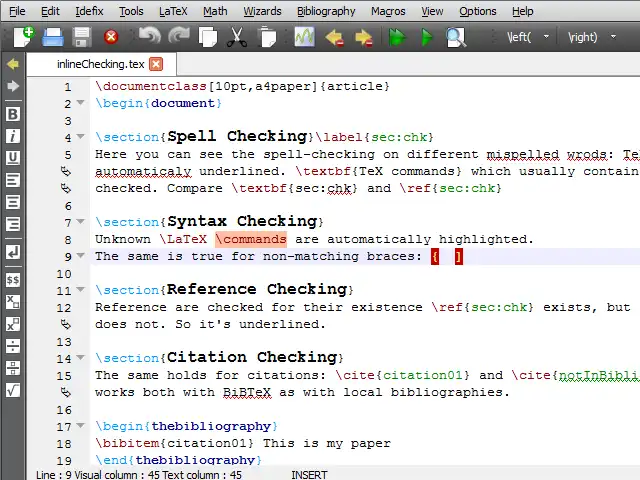The width and height of the screenshot is (640, 480).
Task: Insert subscript with sidebar icon
Action: coord(13,302)
